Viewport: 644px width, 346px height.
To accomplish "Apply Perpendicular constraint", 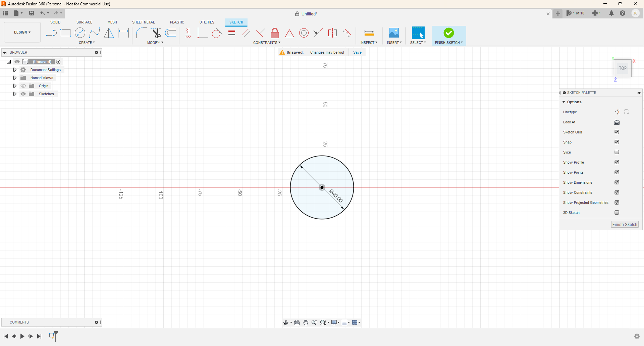I will tap(260, 33).
